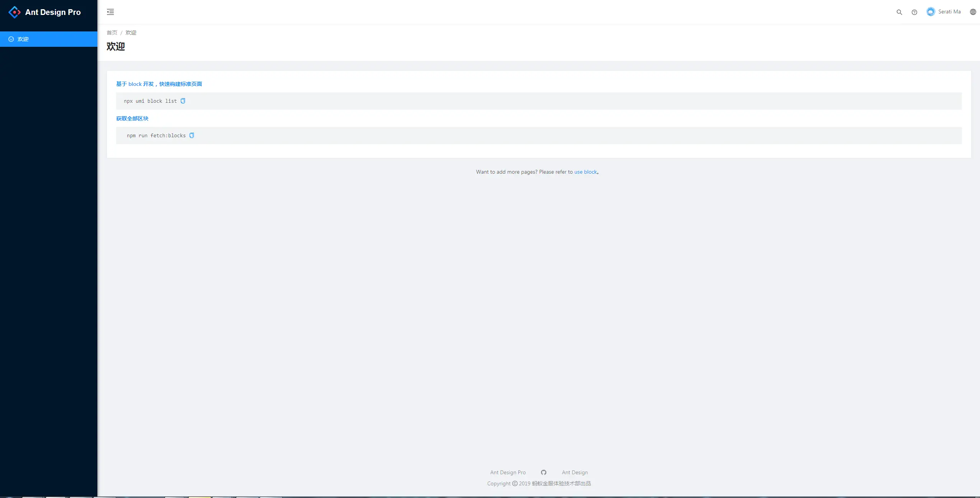Click the help question mark icon
The width and height of the screenshot is (980, 498).
[x=914, y=12]
